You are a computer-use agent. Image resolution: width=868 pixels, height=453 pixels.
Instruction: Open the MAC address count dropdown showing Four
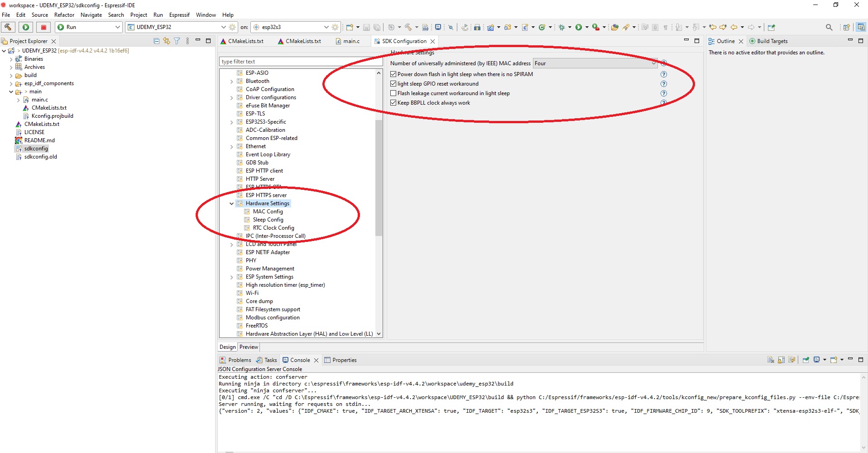click(x=595, y=63)
